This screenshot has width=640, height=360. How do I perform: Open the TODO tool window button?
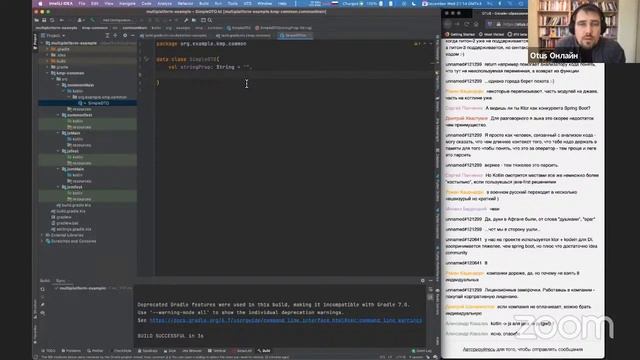click(49, 351)
